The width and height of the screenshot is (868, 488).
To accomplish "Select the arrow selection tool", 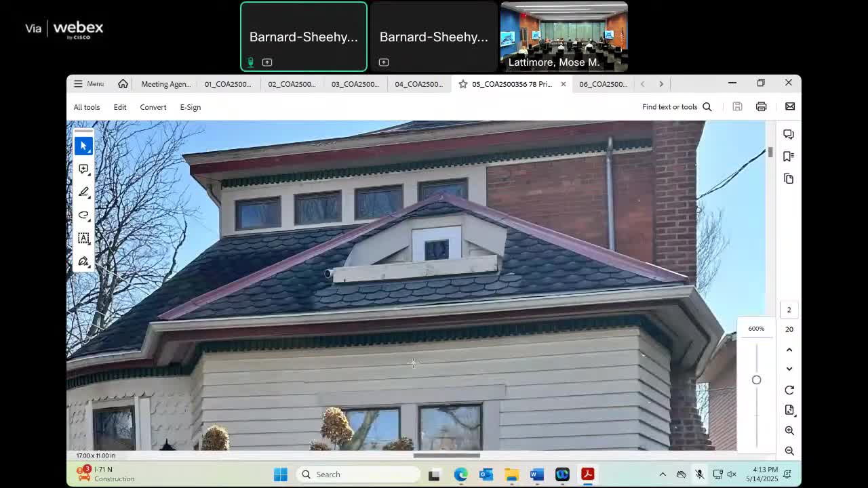I will click(83, 146).
